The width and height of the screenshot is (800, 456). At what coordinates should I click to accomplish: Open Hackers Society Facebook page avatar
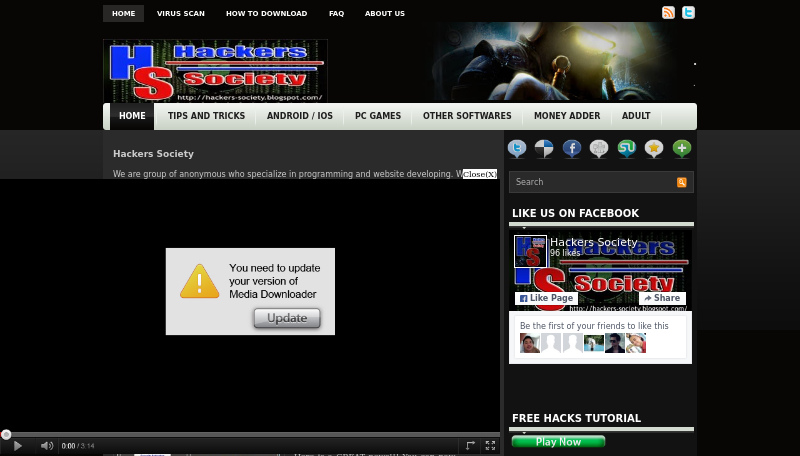(531, 251)
